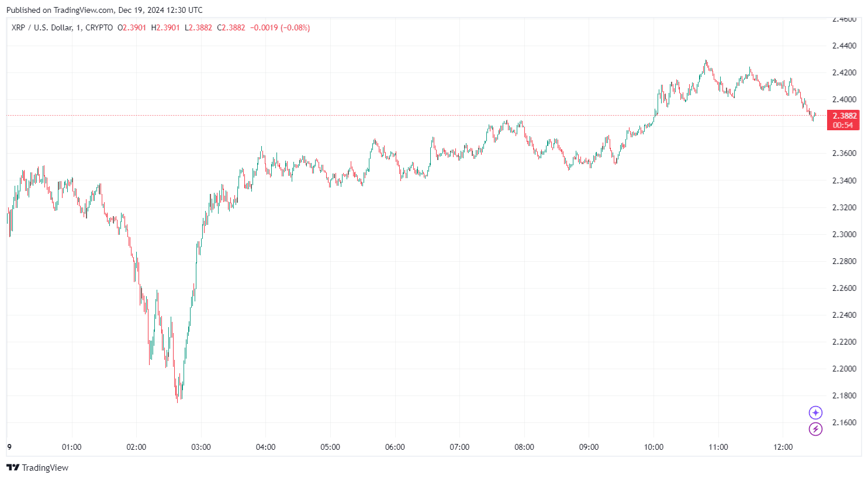Click the 02:00 time axis label
This screenshot has height=479, width=868.
[136, 447]
